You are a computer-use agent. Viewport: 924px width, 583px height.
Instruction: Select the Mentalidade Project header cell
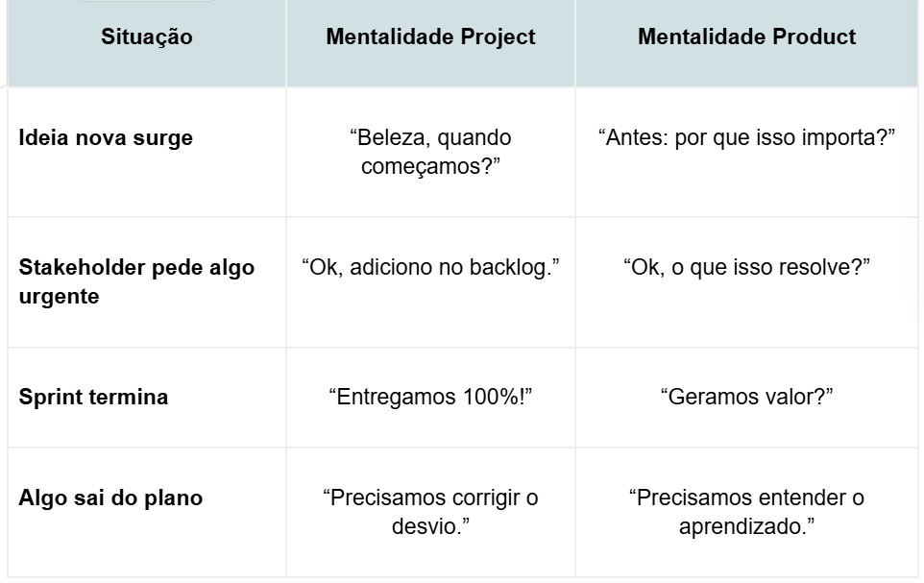[430, 37]
